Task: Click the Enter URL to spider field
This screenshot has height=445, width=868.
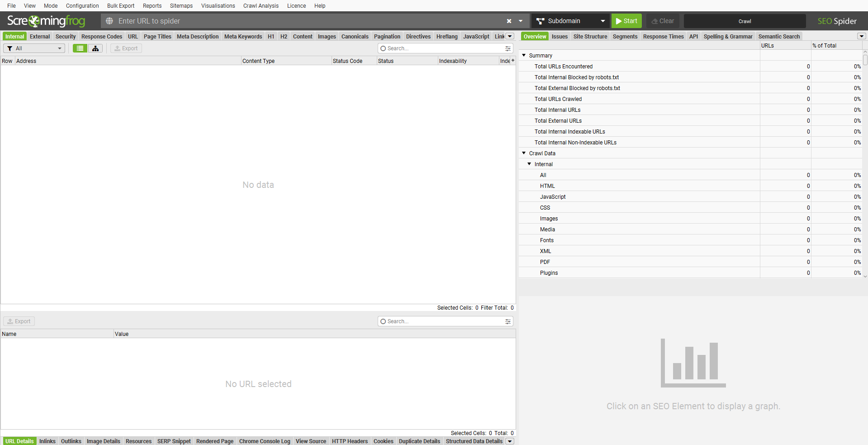Action: click(308, 21)
